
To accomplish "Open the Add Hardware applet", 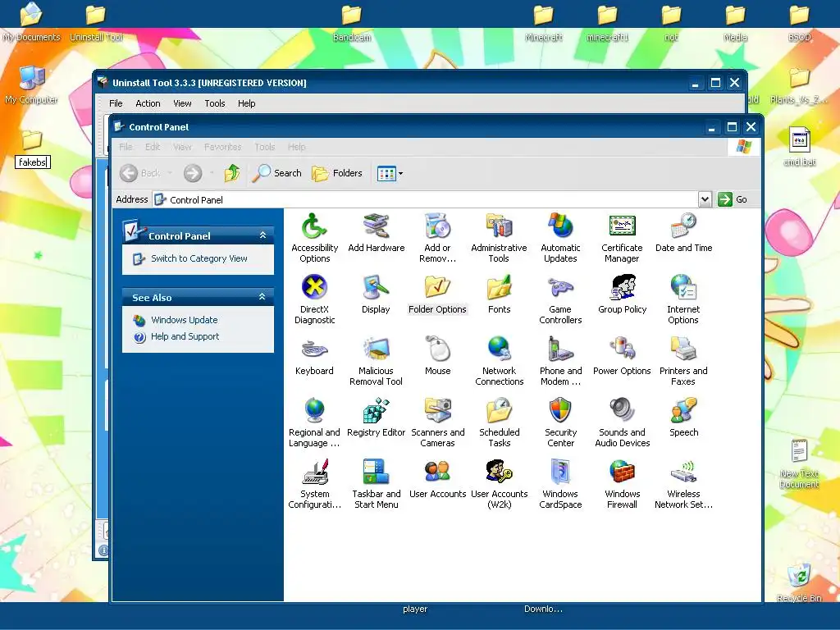I will [x=376, y=233].
